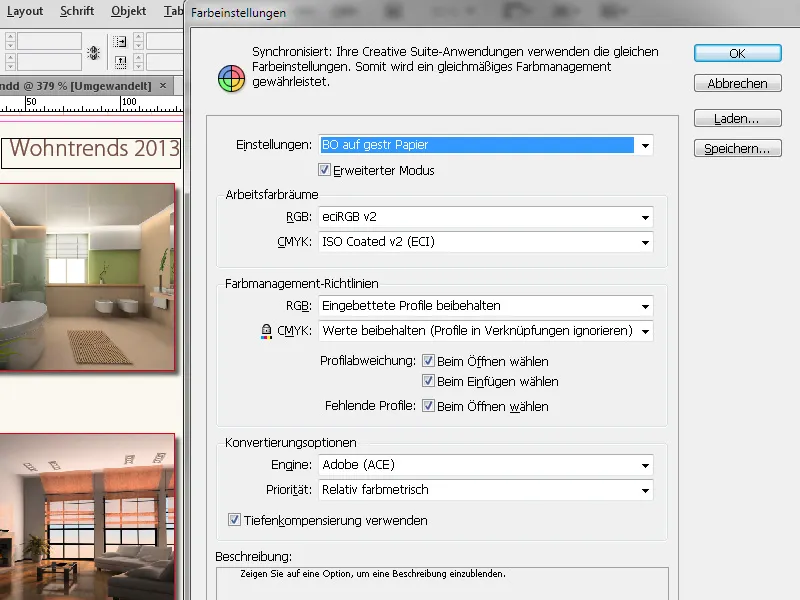Open the Layout menu
Screen dimensions: 800x600
point(24,11)
